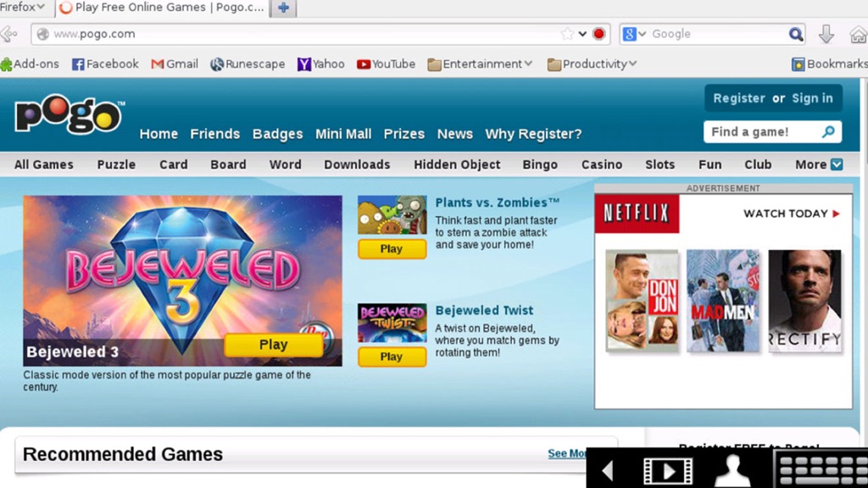Click the browser back arrow button
Screen dimensions: 868x488
(8, 34)
